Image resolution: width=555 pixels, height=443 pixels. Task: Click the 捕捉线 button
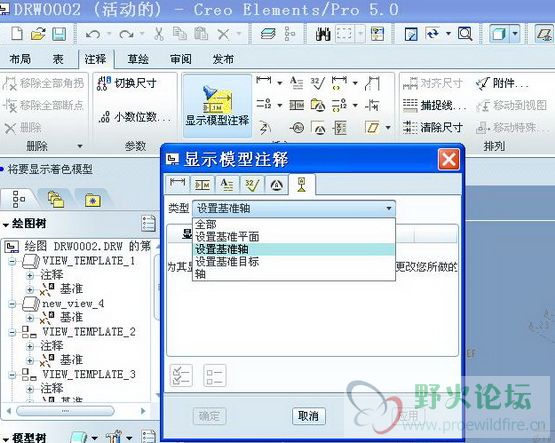(x=435, y=105)
